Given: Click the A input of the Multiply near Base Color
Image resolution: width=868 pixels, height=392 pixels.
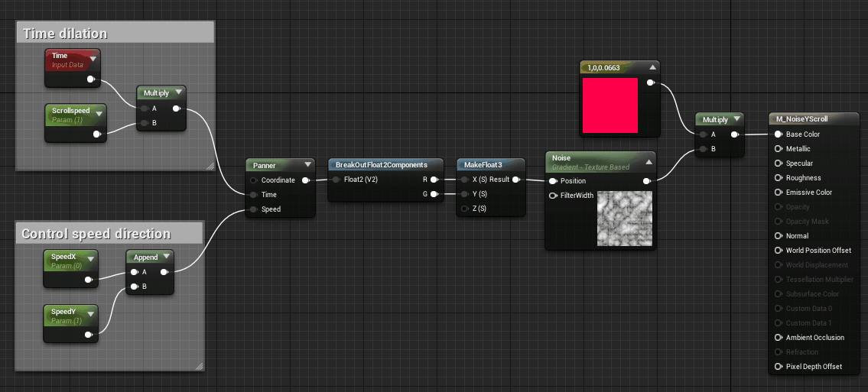Looking at the screenshot, I should point(703,134).
